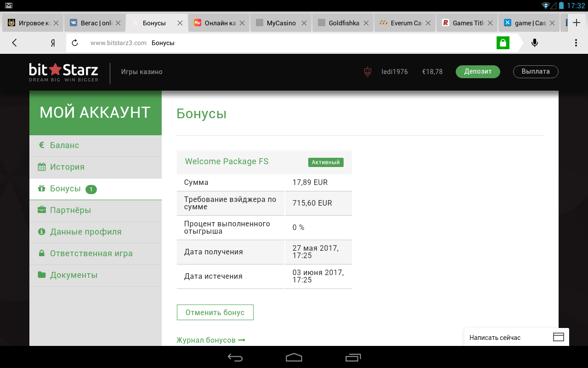Tap the Yandex 'Я' icon
This screenshot has height=368, width=588.
click(53, 43)
